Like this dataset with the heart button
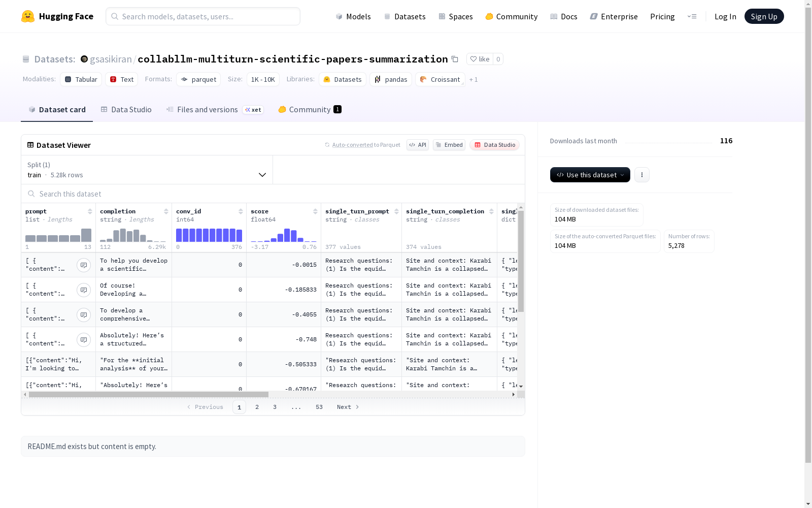The width and height of the screenshot is (812, 508). pos(480,59)
